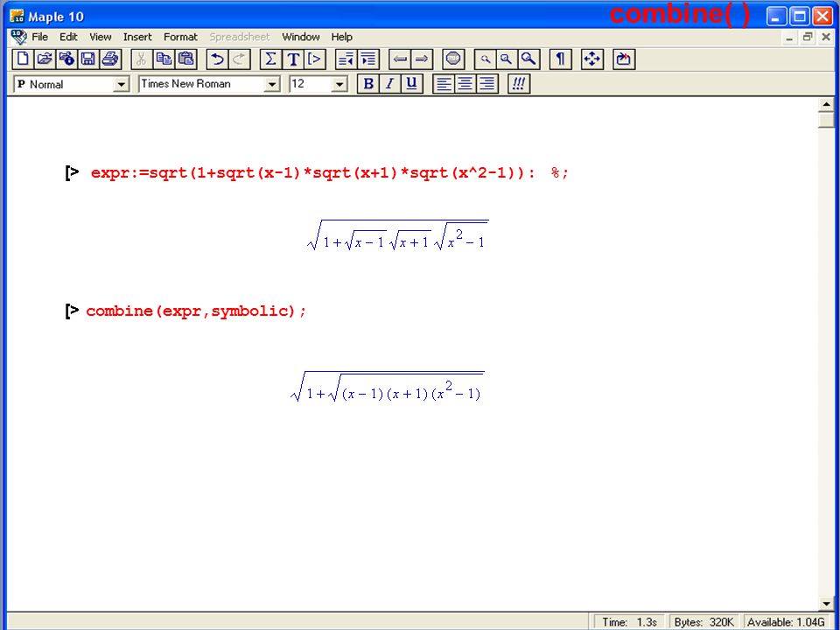
Task: Minimize the inner worksheet document window
Action: click(x=789, y=38)
